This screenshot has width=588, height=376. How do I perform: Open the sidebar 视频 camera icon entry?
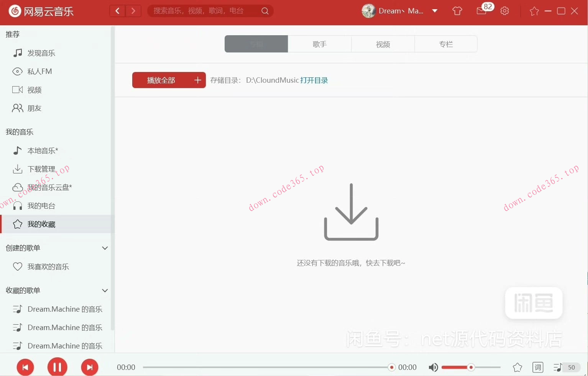pyautogui.click(x=18, y=90)
